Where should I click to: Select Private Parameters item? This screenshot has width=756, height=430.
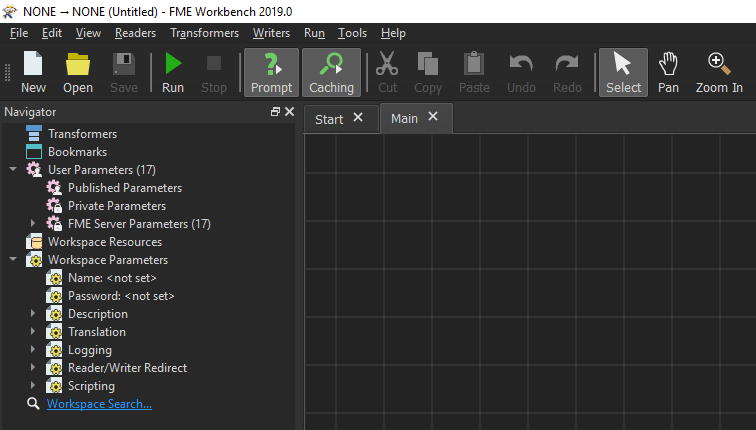(x=117, y=206)
